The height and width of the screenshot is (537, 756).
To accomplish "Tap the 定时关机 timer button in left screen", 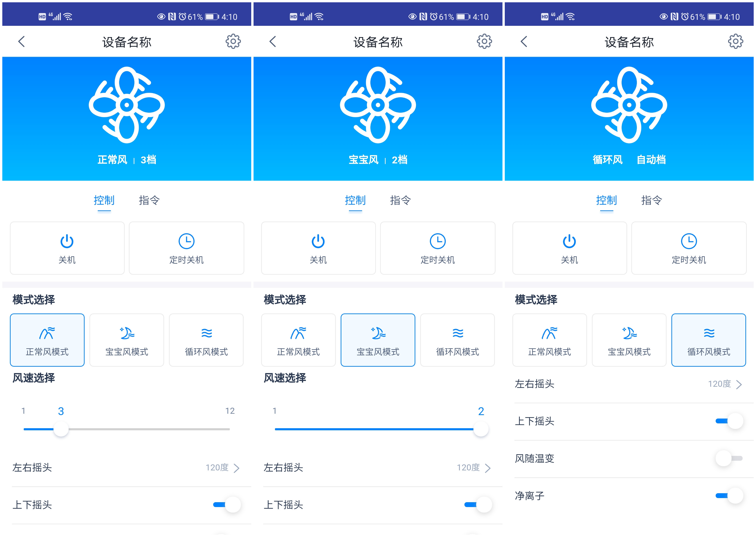I will [x=186, y=248].
